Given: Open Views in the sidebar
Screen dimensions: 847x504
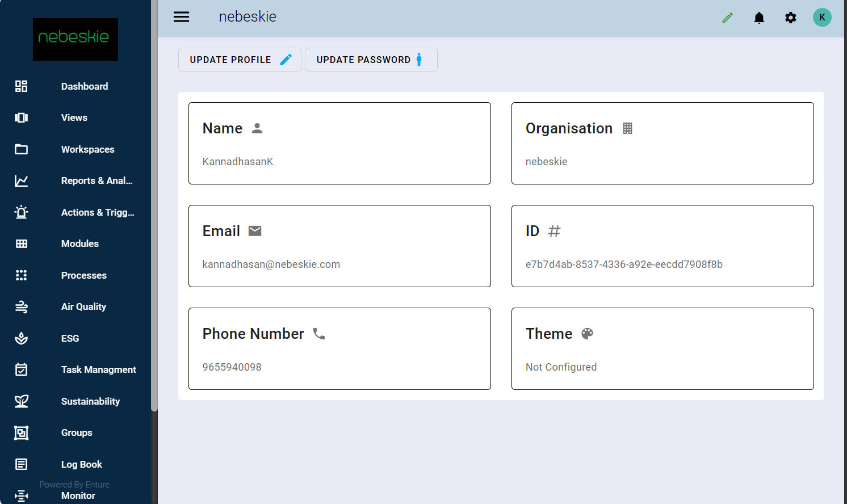Looking at the screenshot, I should (x=74, y=117).
